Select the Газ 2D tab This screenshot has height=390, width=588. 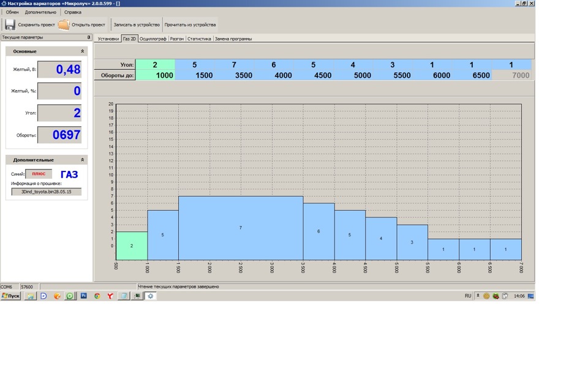click(x=129, y=39)
